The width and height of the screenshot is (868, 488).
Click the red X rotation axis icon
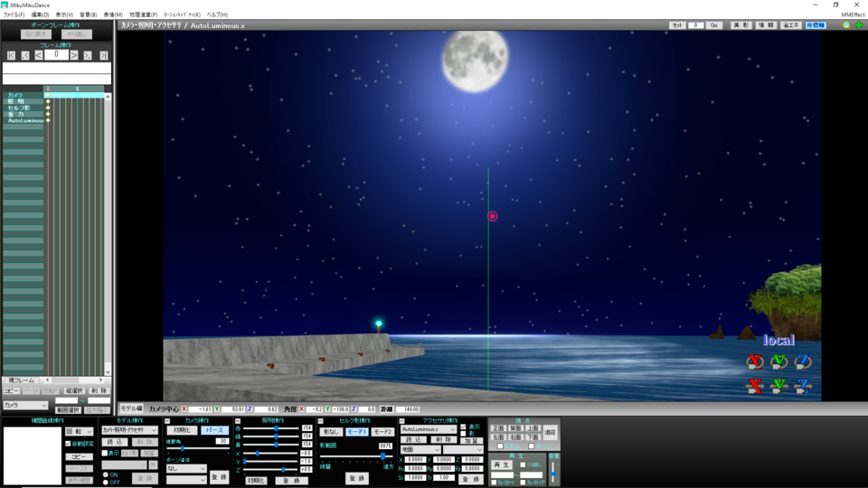point(754,362)
